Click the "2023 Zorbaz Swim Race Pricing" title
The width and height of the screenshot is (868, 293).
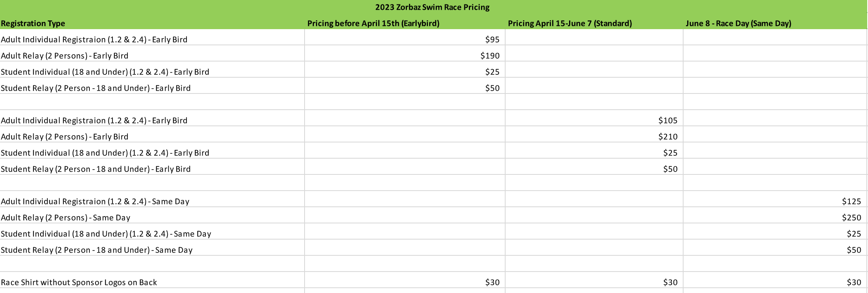pos(432,7)
